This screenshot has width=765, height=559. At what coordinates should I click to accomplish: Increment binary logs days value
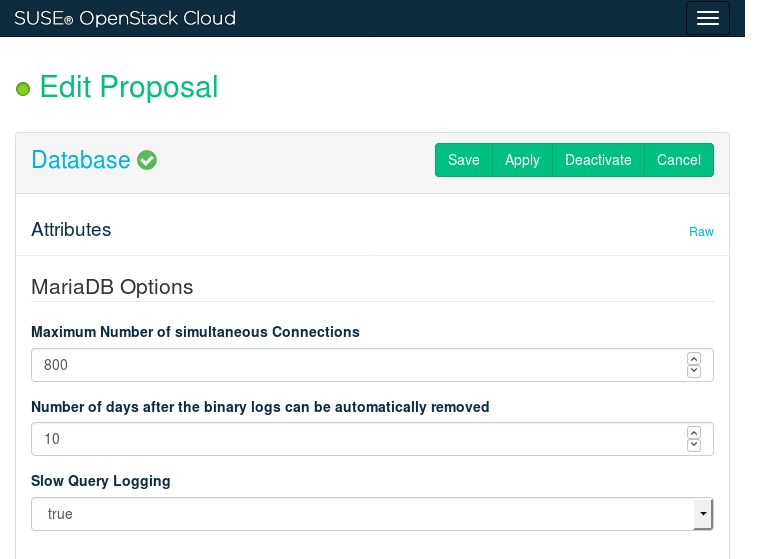[x=694, y=432]
